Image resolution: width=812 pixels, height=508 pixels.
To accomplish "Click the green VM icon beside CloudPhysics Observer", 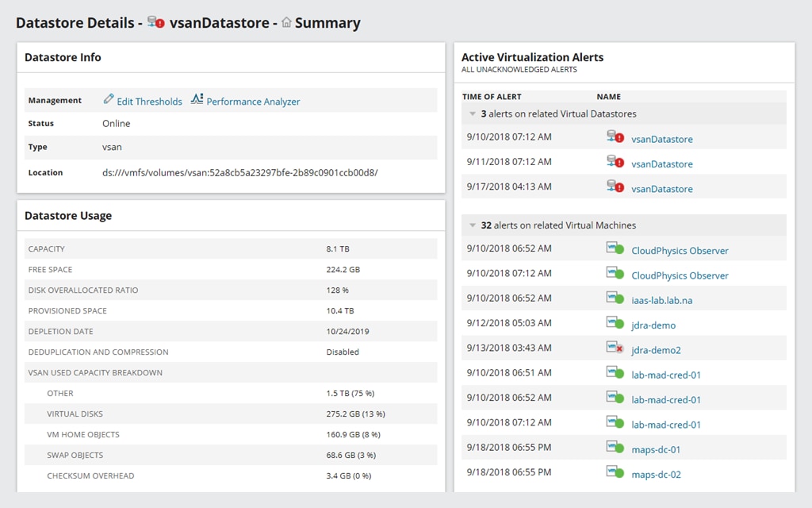I will (x=615, y=250).
